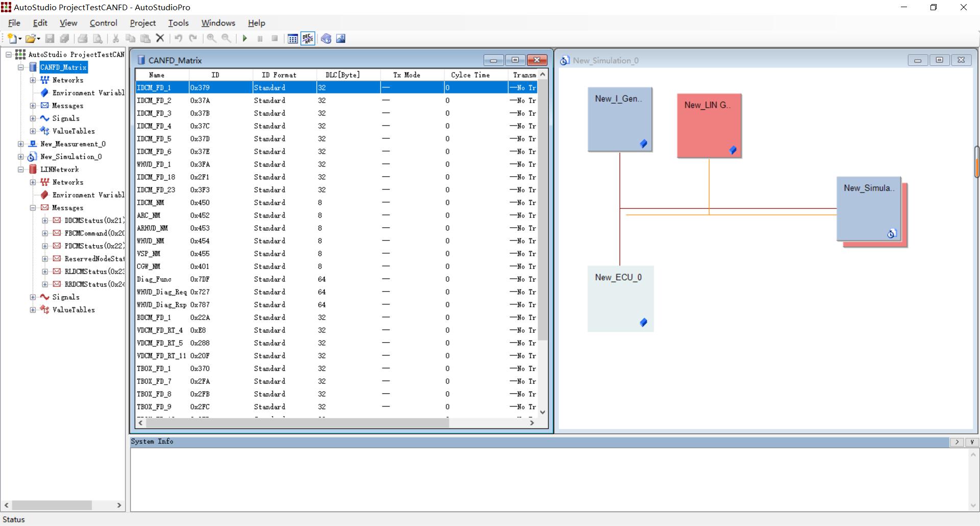Click the LINNetwork red database icon
Screen dimensions: 980x526
coord(33,169)
